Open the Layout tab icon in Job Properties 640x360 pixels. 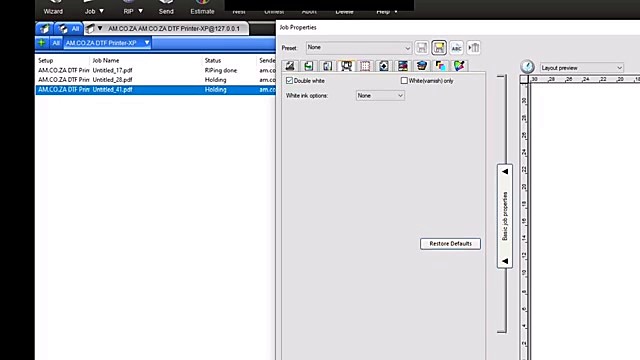(x=290, y=66)
